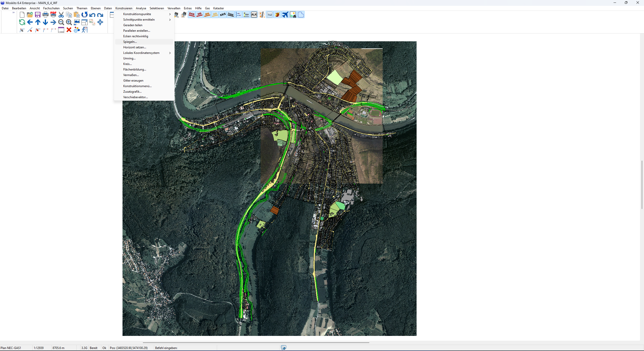
Task: Toggle the TK25 map layer button
Action: (270, 15)
